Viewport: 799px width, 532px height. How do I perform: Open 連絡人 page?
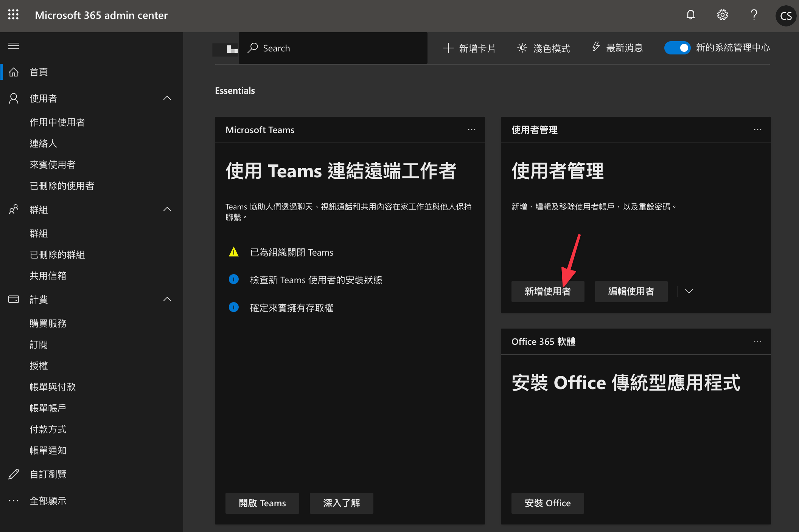tap(43, 143)
